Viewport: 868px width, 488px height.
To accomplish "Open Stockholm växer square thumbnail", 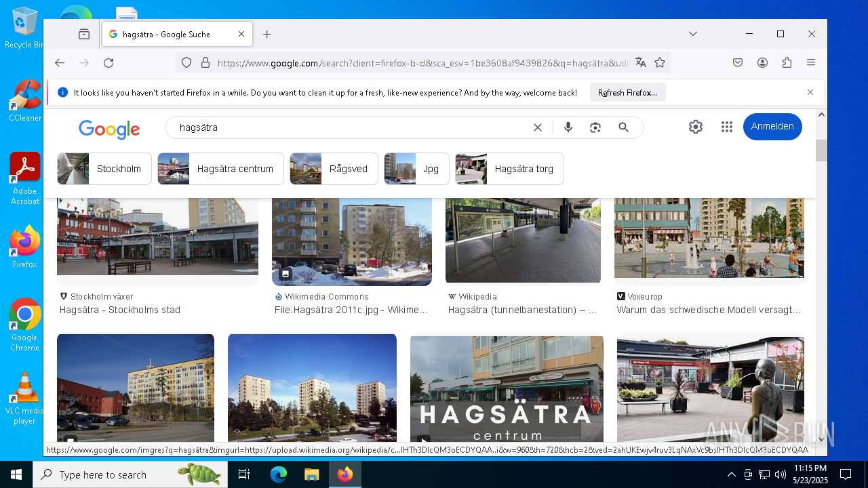I will (157, 237).
